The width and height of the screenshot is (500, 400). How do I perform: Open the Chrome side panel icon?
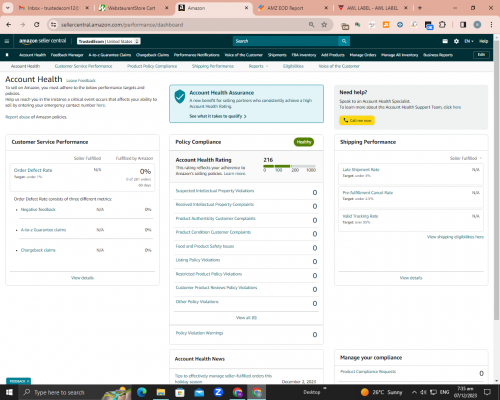[x=463, y=25]
